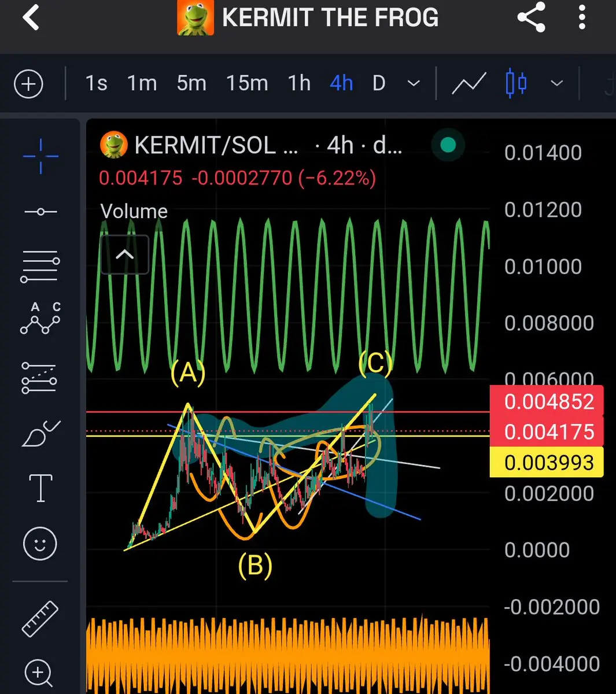The width and height of the screenshot is (616, 694).
Task: Select the text T annotation tool
Action: [x=40, y=488]
